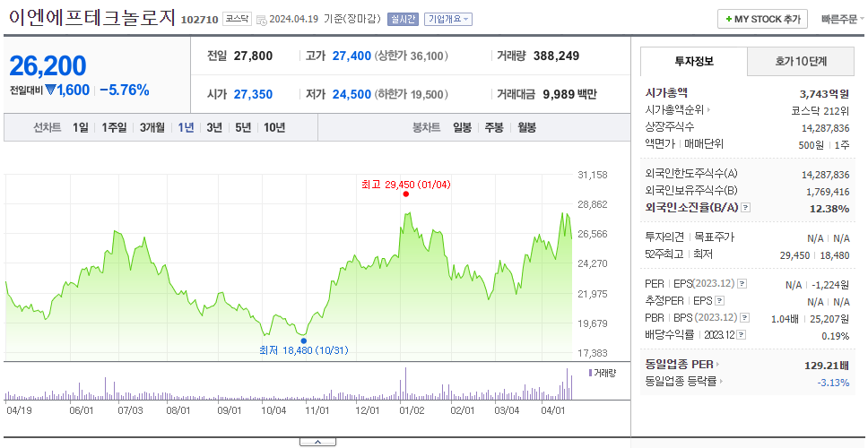The width and height of the screenshot is (868, 448).
Task: Click the 거래량 value 388,249
Action: tap(556, 56)
